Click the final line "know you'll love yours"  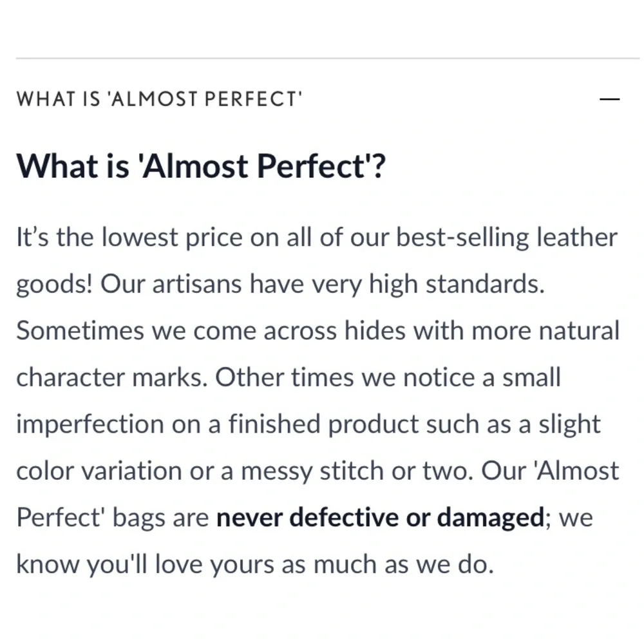click(x=254, y=565)
